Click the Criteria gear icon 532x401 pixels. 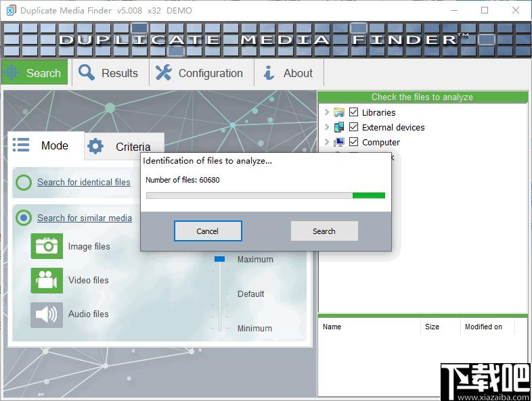click(x=95, y=147)
